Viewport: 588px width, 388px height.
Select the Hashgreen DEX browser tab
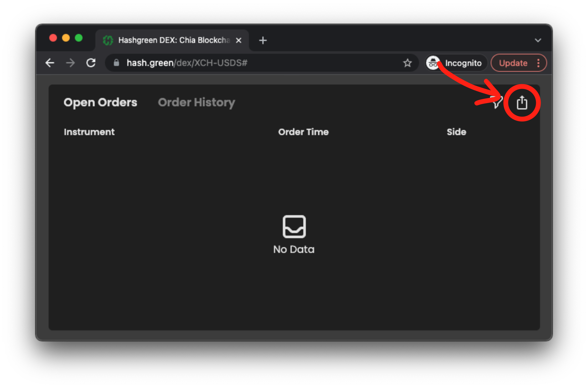(172, 40)
